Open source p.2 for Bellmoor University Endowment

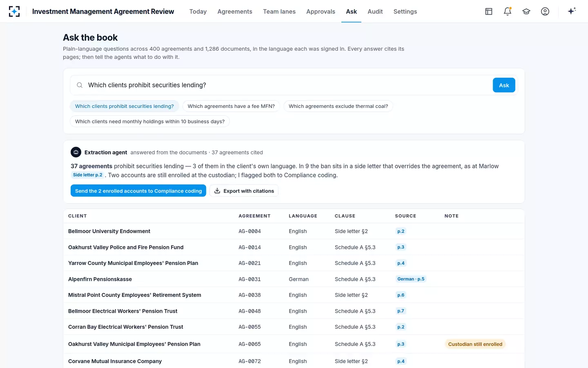pyautogui.click(x=401, y=231)
